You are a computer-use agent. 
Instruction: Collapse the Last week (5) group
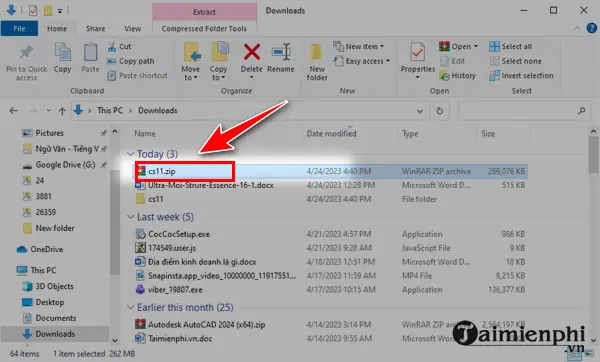(130, 217)
